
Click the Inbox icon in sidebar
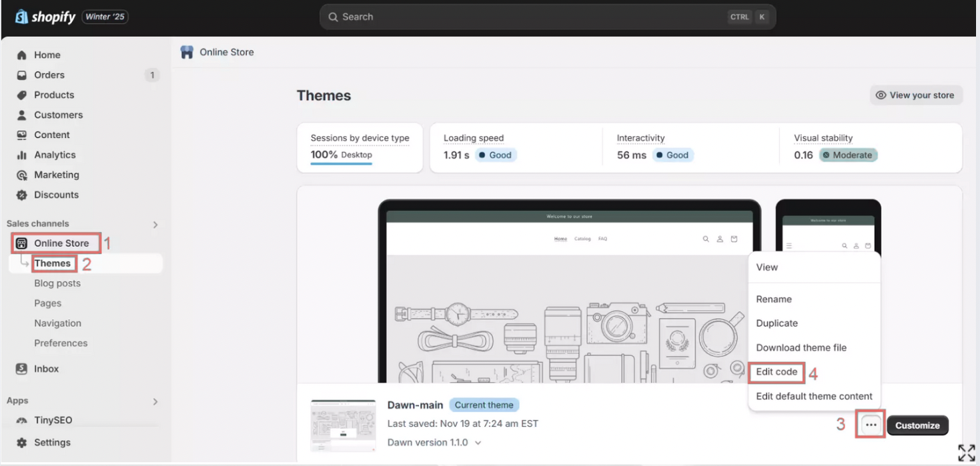22,368
